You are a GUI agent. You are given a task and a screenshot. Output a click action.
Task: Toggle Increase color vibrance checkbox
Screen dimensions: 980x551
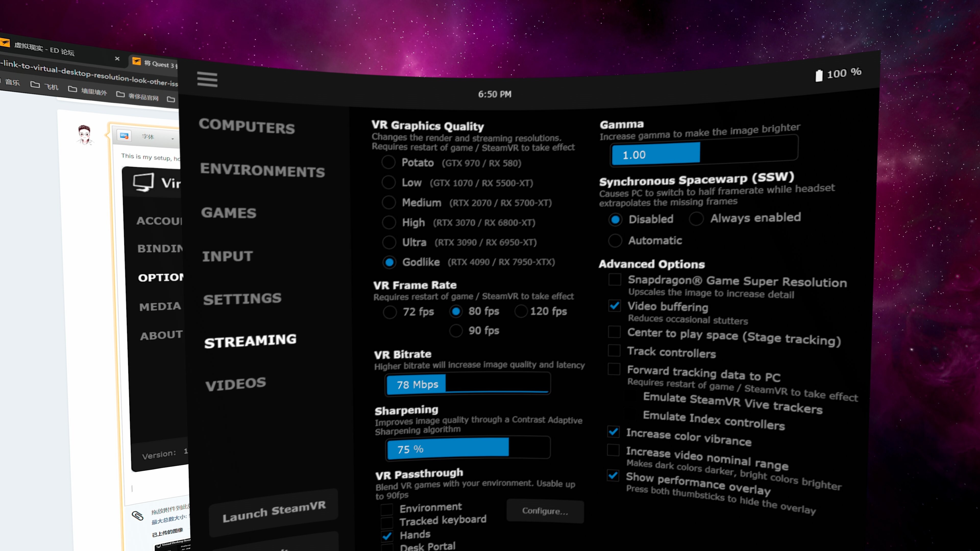(x=613, y=432)
